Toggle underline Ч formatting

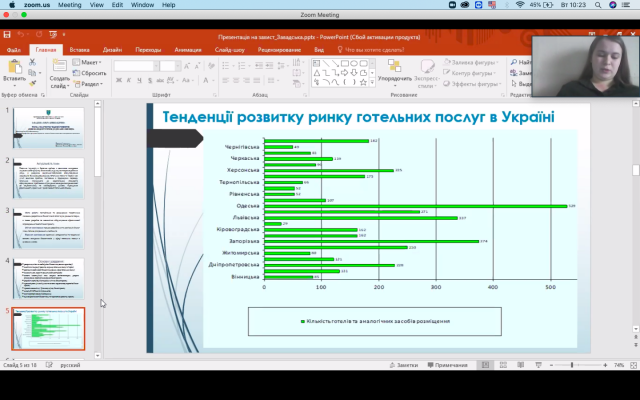point(139,80)
